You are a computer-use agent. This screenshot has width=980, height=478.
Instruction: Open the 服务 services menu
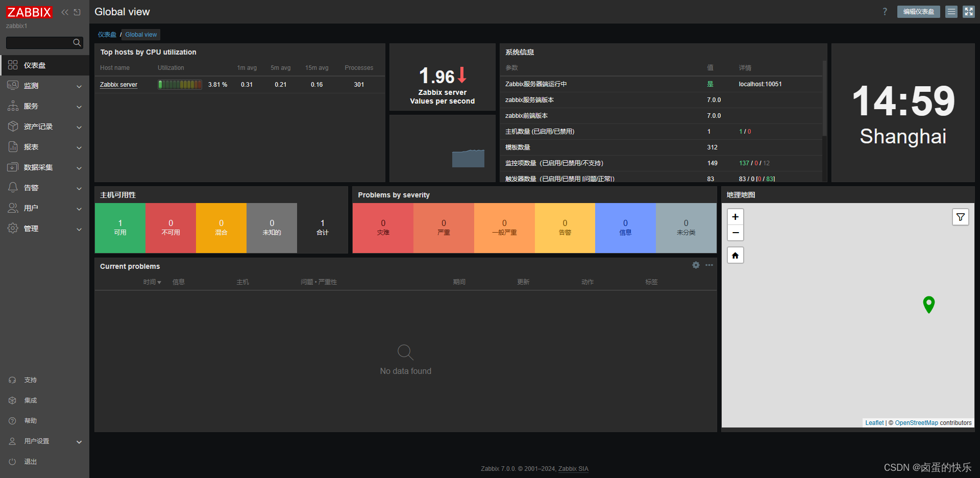(x=45, y=106)
